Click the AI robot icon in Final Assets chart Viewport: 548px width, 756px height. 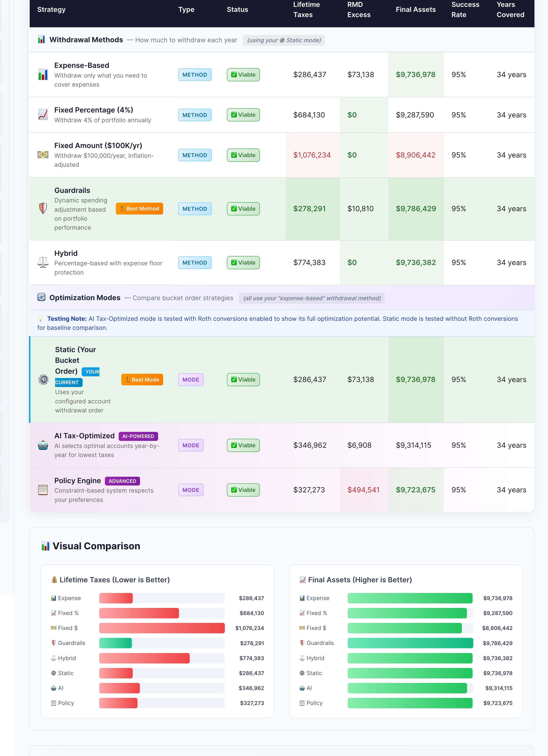pyautogui.click(x=302, y=688)
